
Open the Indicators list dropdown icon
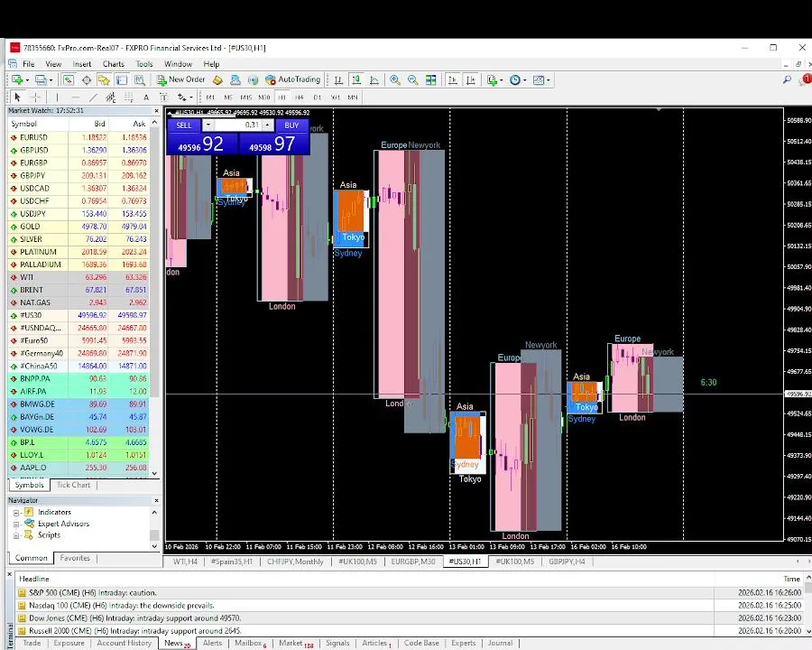tap(494, 79)
